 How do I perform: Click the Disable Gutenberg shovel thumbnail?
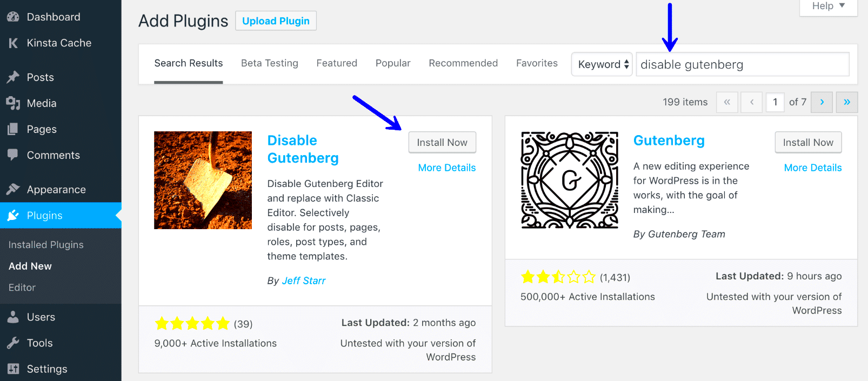pyautogui.click(x=203, y=180)
